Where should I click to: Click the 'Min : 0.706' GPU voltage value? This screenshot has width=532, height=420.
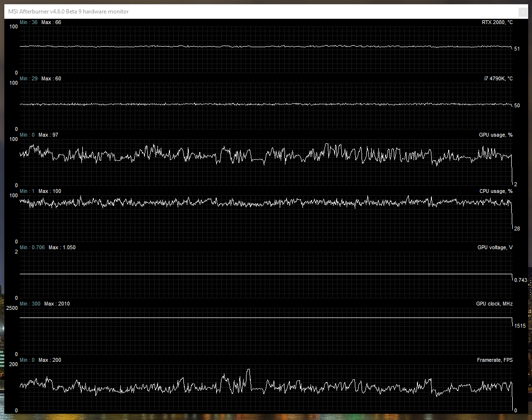point(32,247)
